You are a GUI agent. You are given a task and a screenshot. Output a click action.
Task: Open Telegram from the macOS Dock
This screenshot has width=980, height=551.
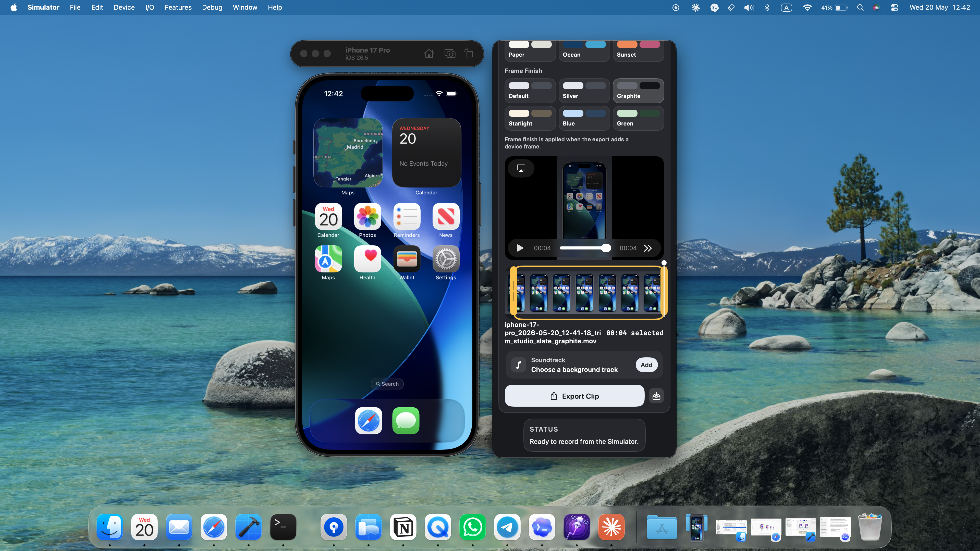507,528
